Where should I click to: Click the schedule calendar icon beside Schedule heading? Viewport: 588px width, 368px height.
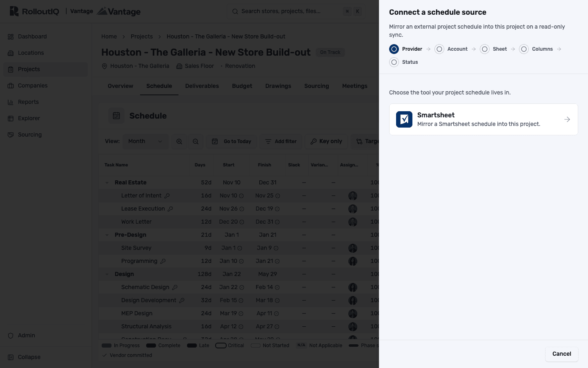(116, 116)
